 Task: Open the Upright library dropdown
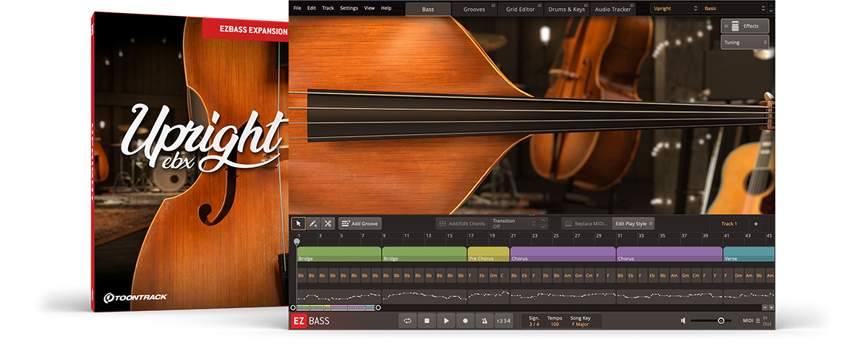point(673,8)
